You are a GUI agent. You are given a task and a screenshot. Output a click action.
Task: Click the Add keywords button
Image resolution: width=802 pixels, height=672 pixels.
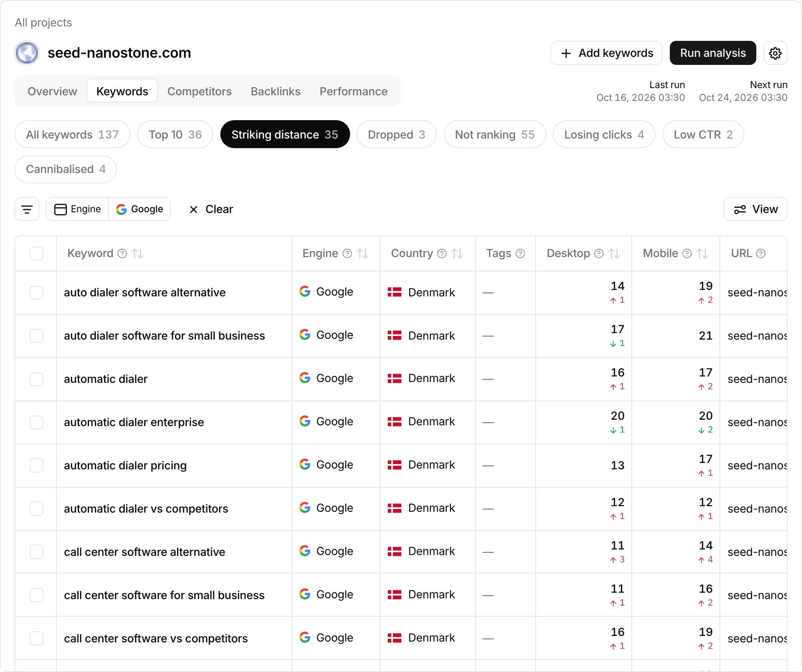607,53
